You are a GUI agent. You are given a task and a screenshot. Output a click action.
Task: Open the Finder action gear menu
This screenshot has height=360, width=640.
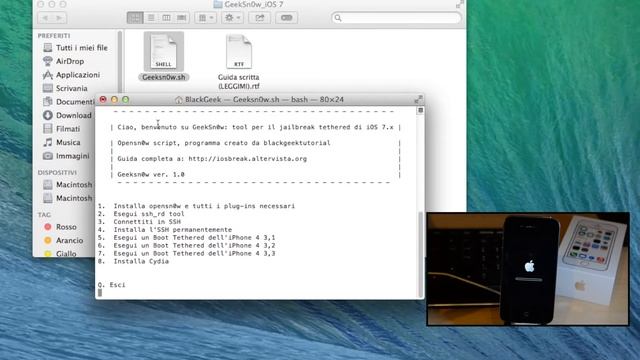click(x=233, y=18)
